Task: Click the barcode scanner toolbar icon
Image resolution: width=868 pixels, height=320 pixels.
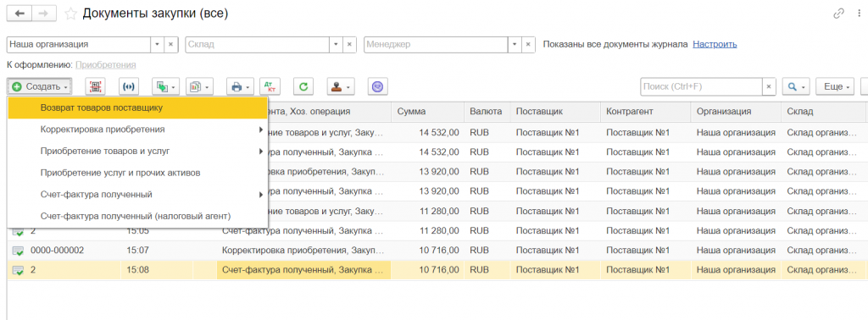Action: 95,86
